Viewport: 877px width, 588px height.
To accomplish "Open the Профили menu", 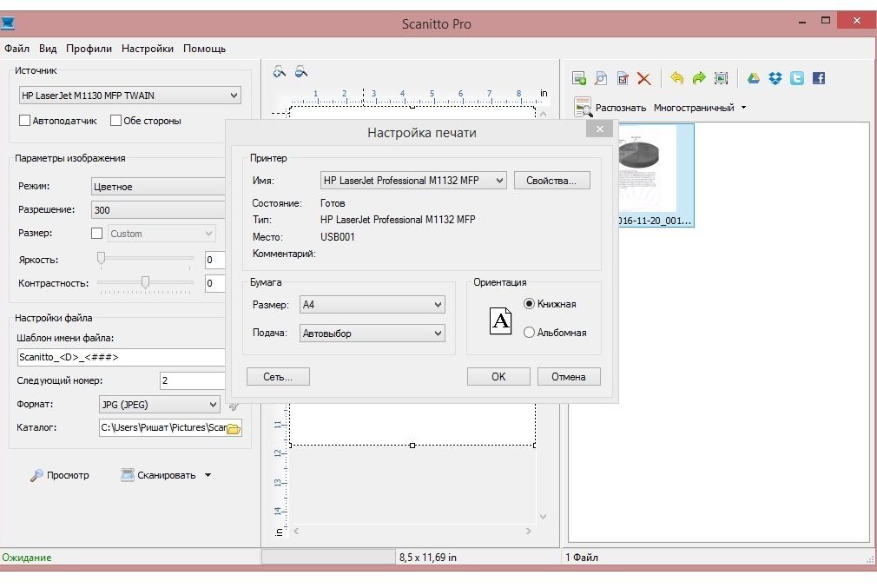I will (x=89, y=49).
